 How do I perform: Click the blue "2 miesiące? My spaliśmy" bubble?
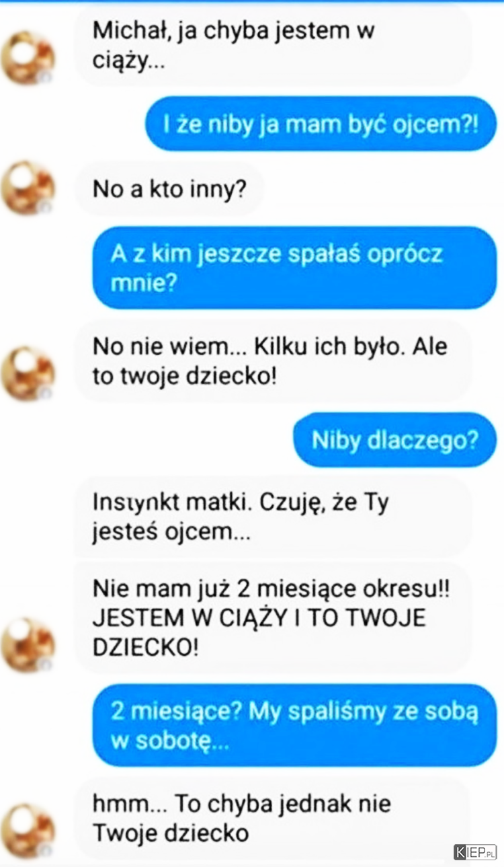[x=294, y=726]
